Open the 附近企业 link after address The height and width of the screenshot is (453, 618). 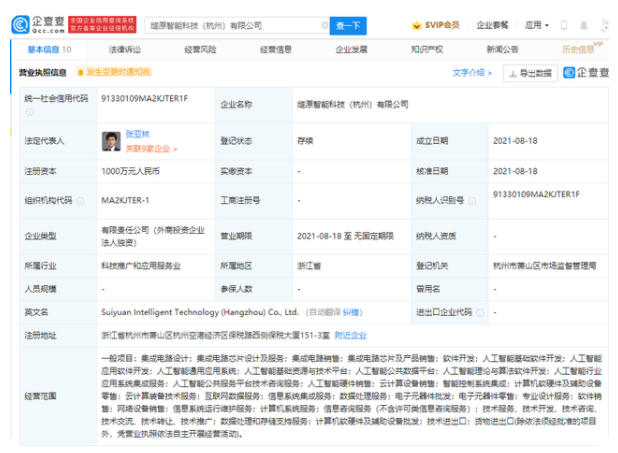[349, 337]
